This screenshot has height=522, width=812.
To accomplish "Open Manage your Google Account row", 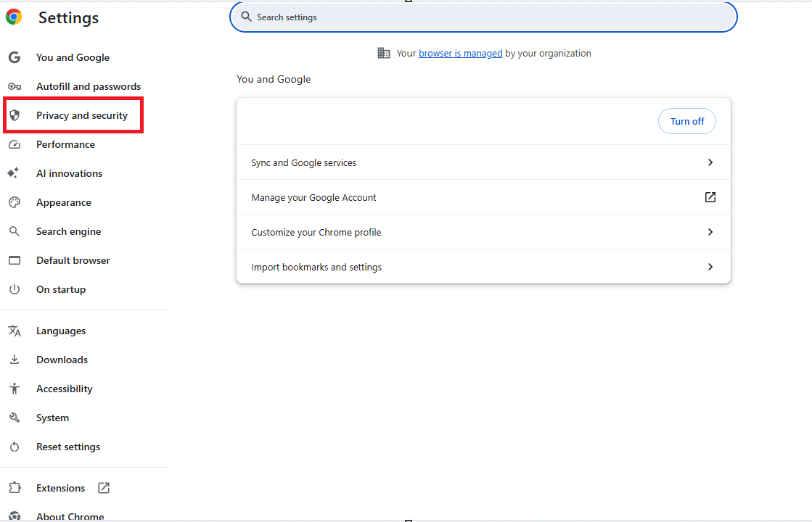I will (483, 197).
